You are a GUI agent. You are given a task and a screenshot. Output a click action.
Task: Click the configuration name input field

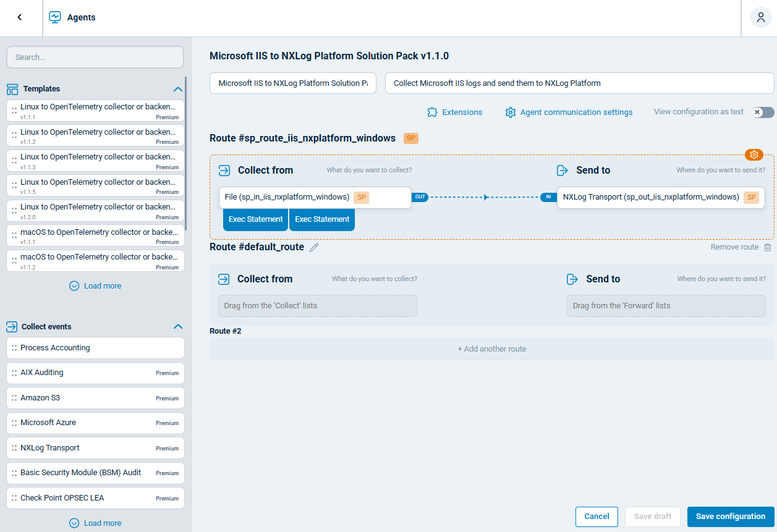tap(293, 83)
